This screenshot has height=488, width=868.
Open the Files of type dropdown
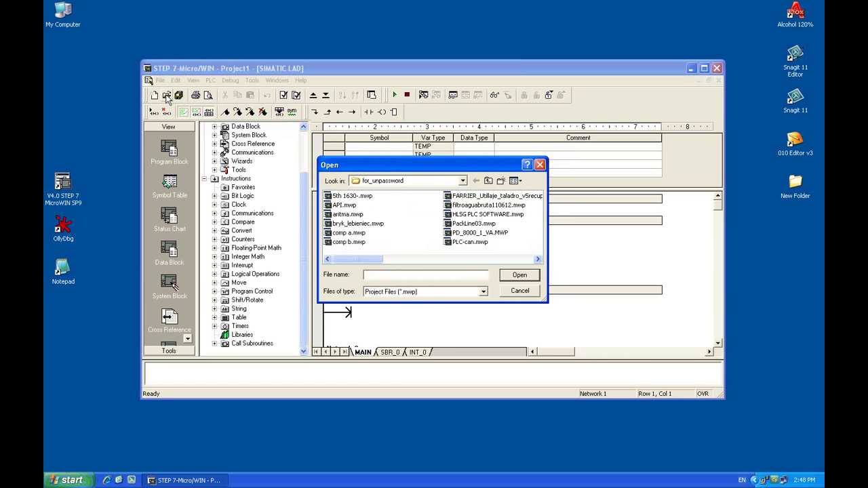pyautogui.click(x=484, y=291)
